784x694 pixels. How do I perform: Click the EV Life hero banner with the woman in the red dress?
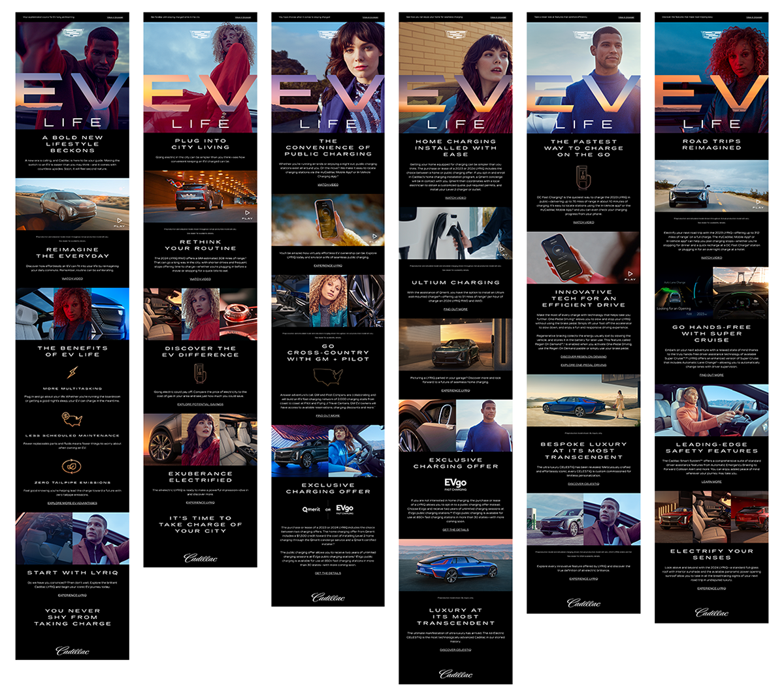pyautogui.click(x=201, y=78)
